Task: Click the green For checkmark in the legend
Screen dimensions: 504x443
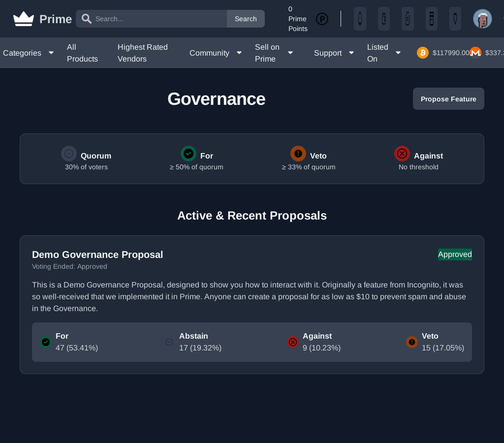Action: coord(189,154)
